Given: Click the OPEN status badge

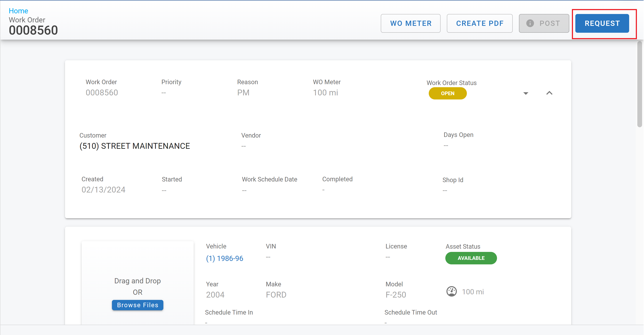Looking at the screenshot, I should click(447, 93).
